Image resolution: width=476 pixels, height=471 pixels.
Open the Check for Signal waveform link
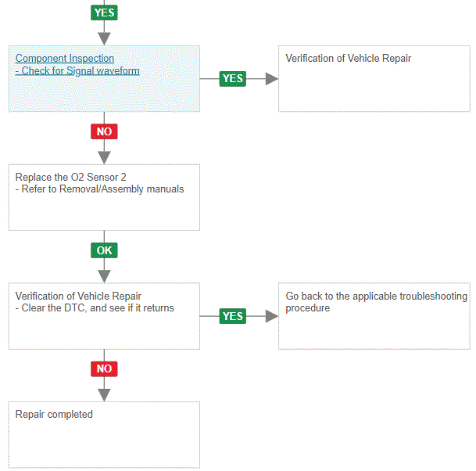[80, 71]
